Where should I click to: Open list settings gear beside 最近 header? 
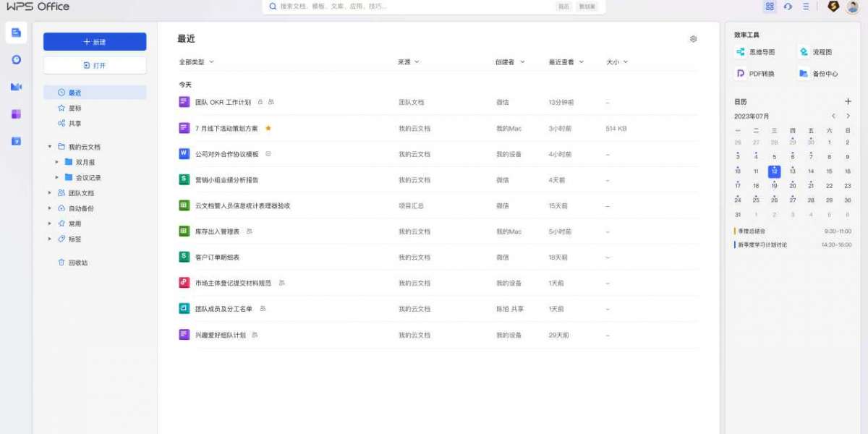click(693, 39)
